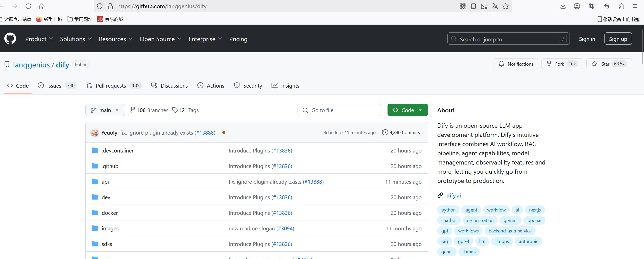Click the commit status dot after #13888

point(224,132)
